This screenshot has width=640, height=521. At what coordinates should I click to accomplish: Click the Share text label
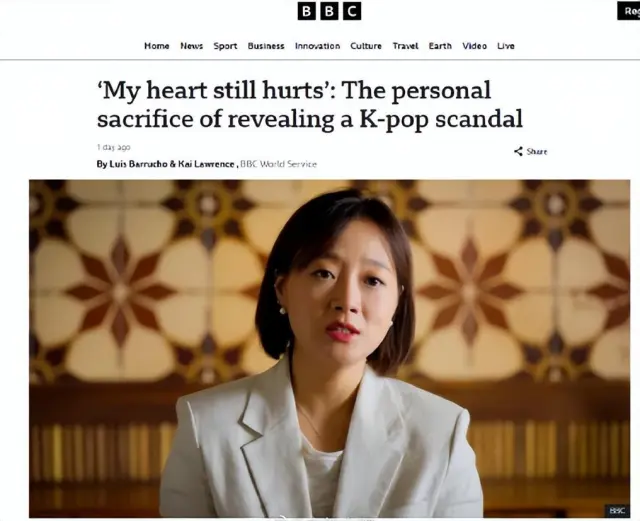click(537, 151)
